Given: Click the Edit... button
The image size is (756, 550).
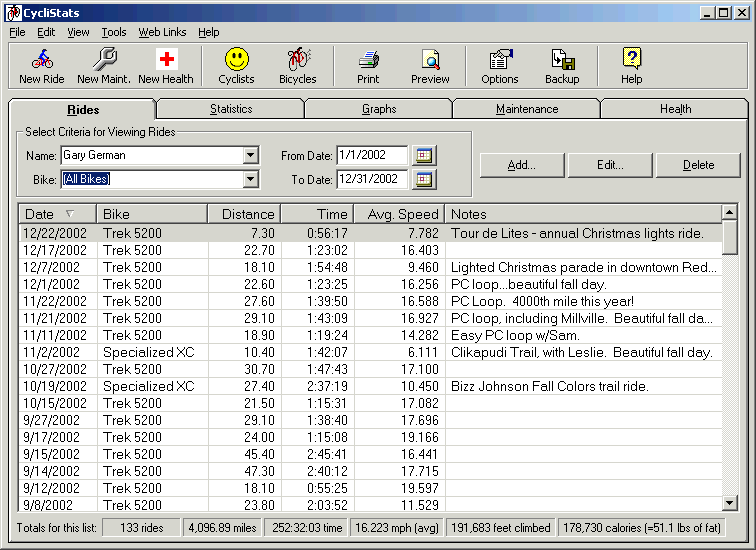Looking at the screenshot, I should click(610, 165).
